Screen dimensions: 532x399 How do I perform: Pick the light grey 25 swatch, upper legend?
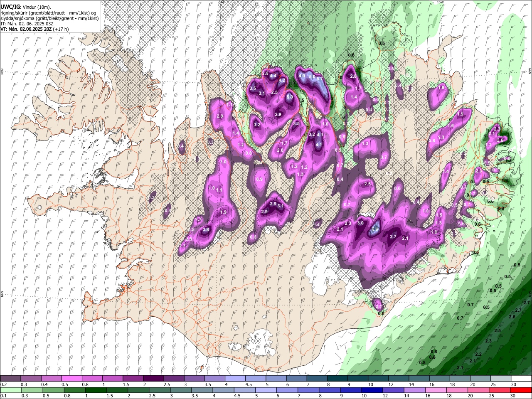click(x=500, y=378)
